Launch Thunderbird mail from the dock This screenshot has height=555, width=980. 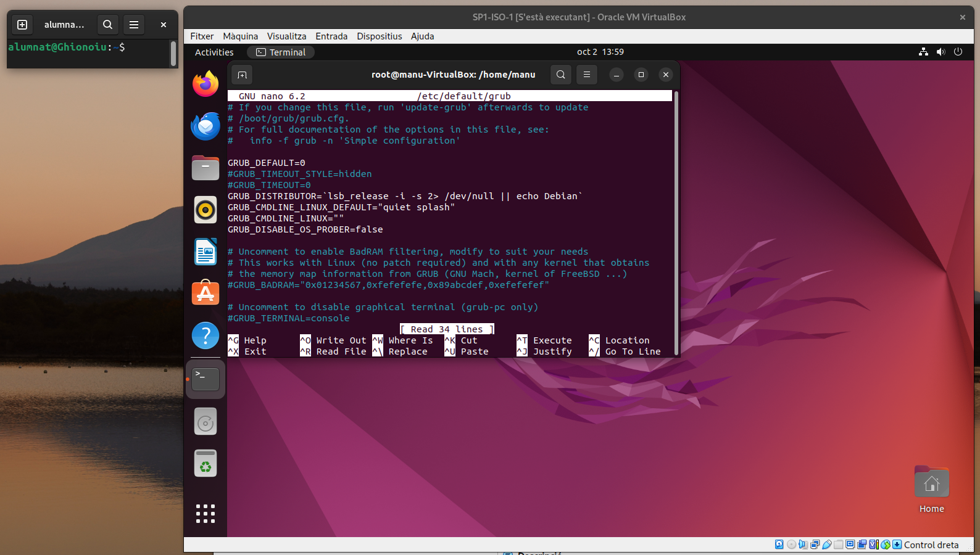pos(206,126)
